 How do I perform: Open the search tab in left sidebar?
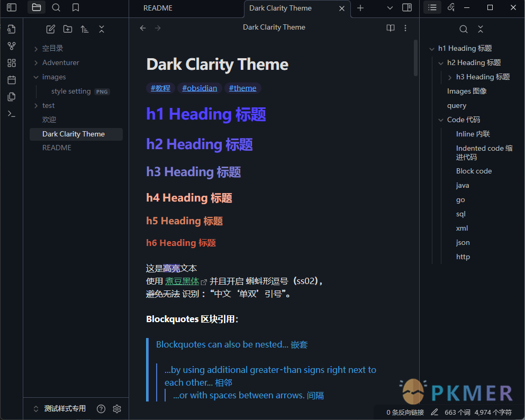(x=56, y=7)
